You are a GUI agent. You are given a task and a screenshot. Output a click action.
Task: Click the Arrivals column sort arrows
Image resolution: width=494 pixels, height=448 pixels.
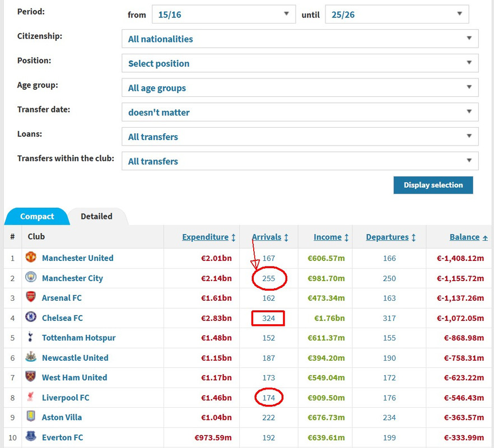click(286, 237)
